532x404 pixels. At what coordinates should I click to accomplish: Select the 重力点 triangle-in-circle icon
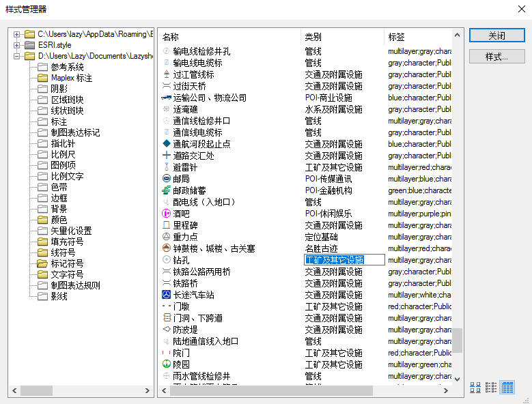[166, 237]
